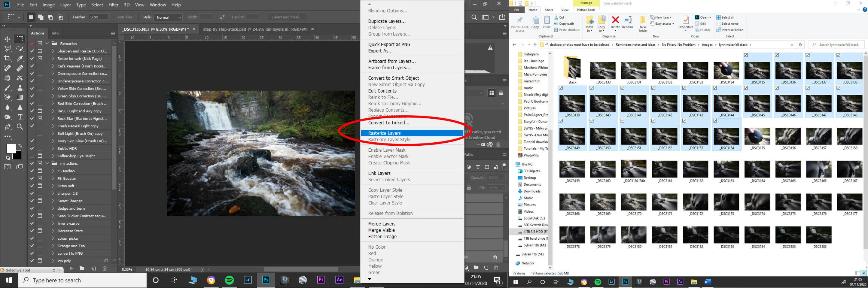Select the Zoom tool in the toolbox

click(x=20, y=127)
